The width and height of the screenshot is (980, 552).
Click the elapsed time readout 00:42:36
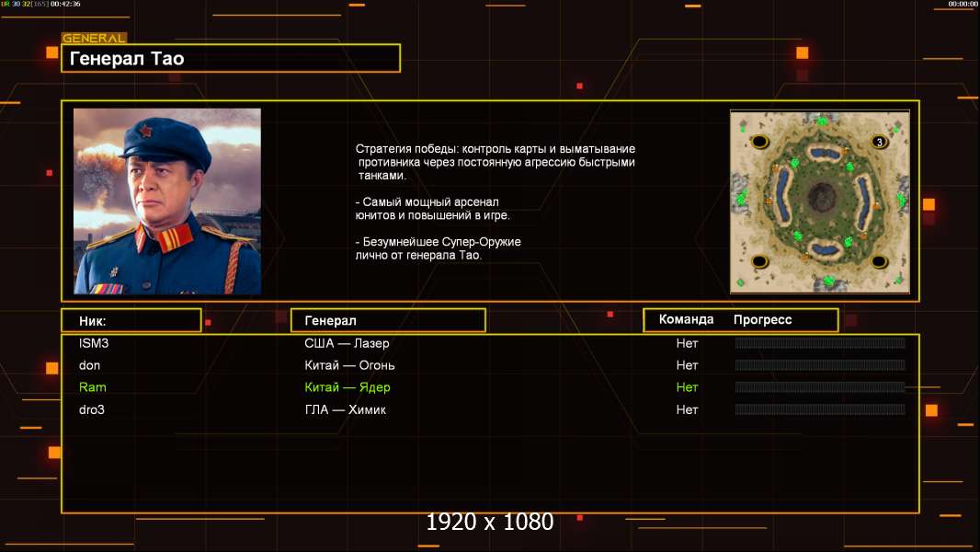65,4
